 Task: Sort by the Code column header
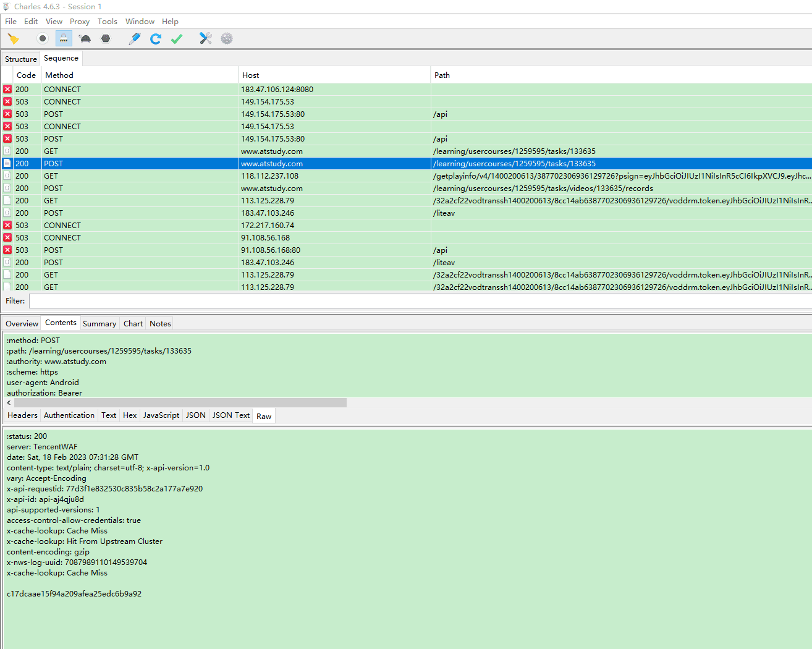tap(26, 75)
